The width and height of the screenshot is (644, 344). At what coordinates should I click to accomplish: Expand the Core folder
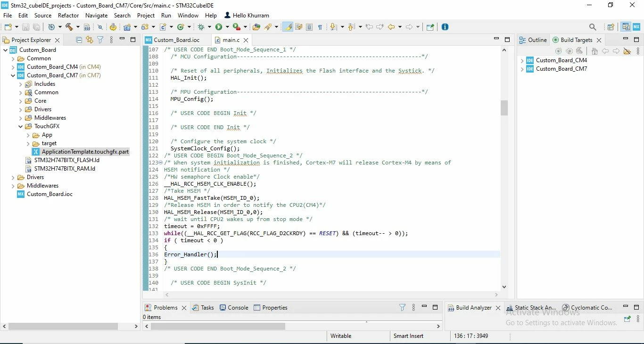(x=21, y=101)
